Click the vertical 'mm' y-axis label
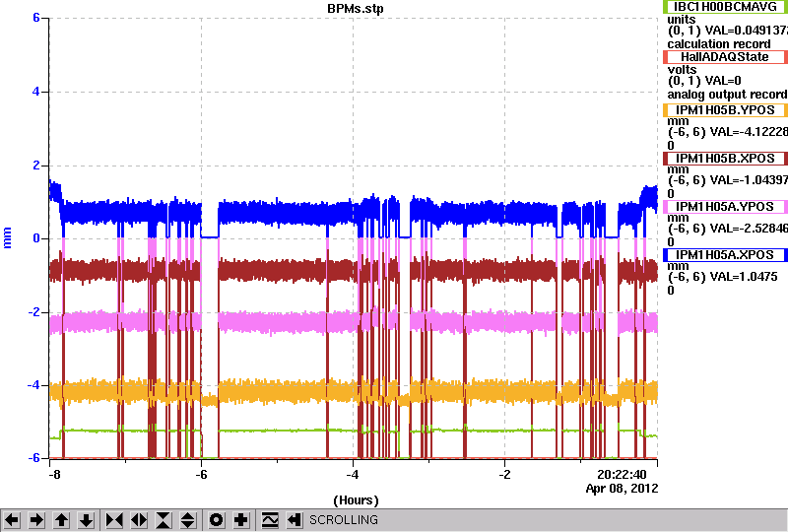 [7, 237]
